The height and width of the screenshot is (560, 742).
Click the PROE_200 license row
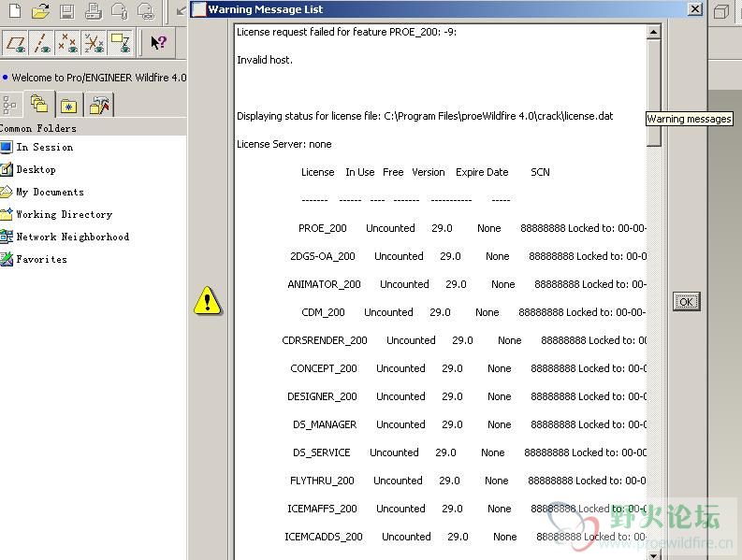(x=472, y=228)
